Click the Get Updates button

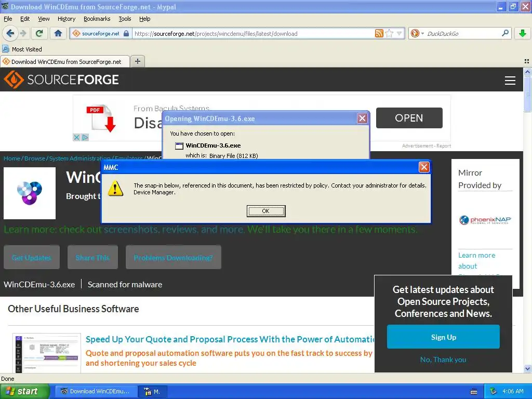tap(32, 258)
